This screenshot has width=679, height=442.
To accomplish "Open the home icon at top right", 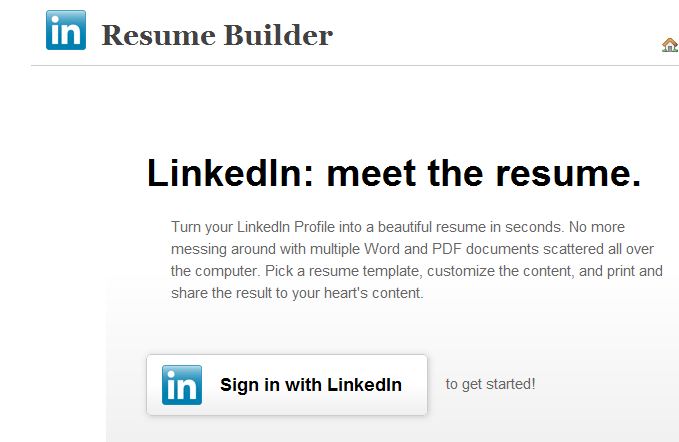I will [x=670, y=45].
